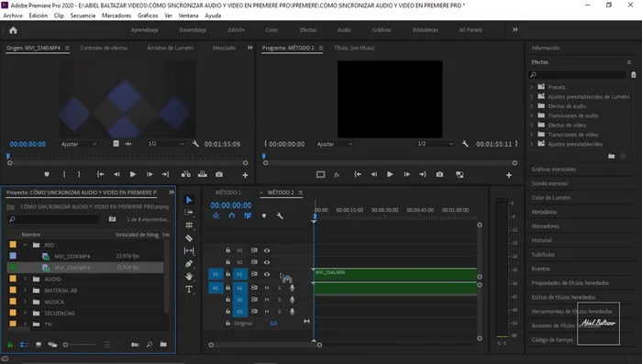Click Overwrite button in Source monitor
The image size is (642, 364).
point(203,174)
